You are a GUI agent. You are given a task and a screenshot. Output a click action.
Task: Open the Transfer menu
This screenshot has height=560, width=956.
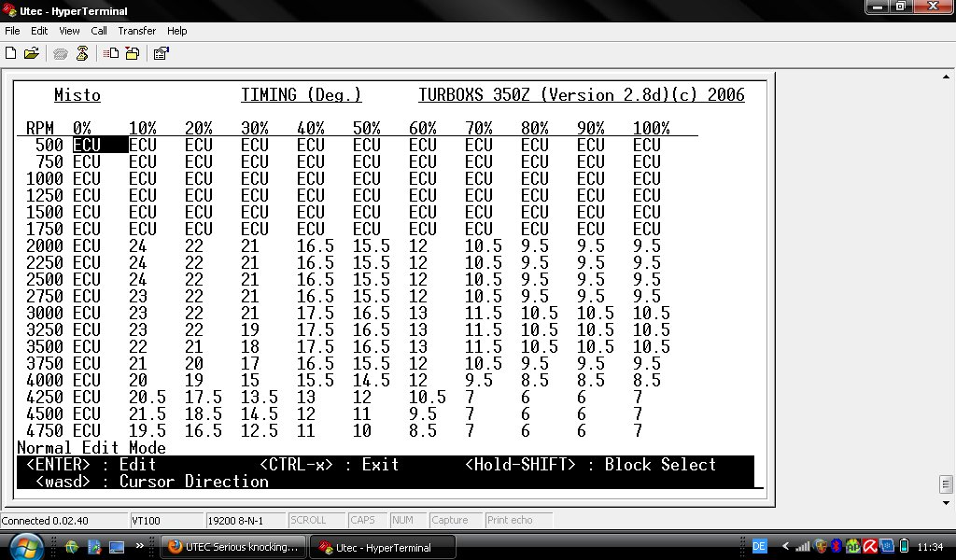(x=136, y=31)
